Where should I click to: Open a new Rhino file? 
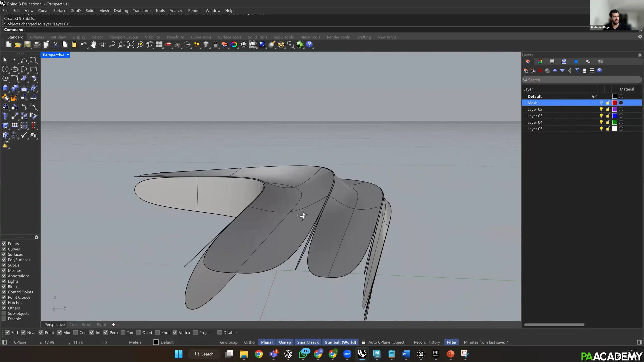click(x=8, y=44)
